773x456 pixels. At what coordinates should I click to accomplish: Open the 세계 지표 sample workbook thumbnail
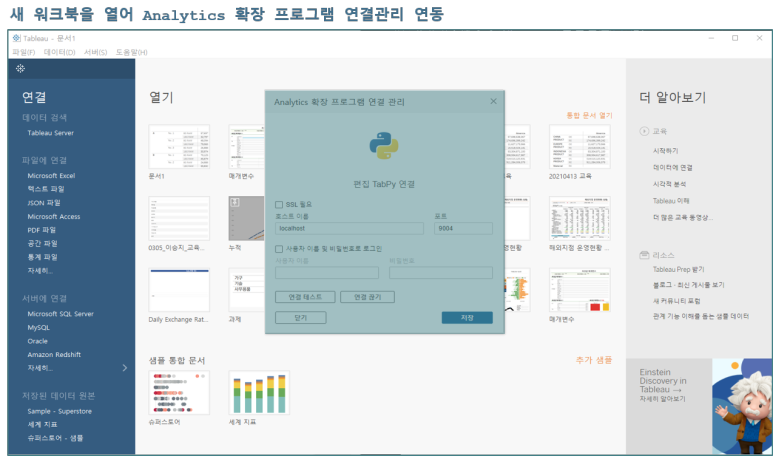pyautogui.click(x=259, y=392)
